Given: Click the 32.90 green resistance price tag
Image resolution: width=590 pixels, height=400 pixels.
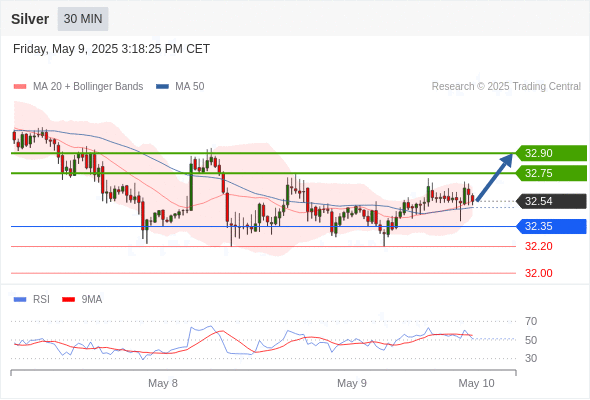Looking at the screenshot, I should 551,153.
